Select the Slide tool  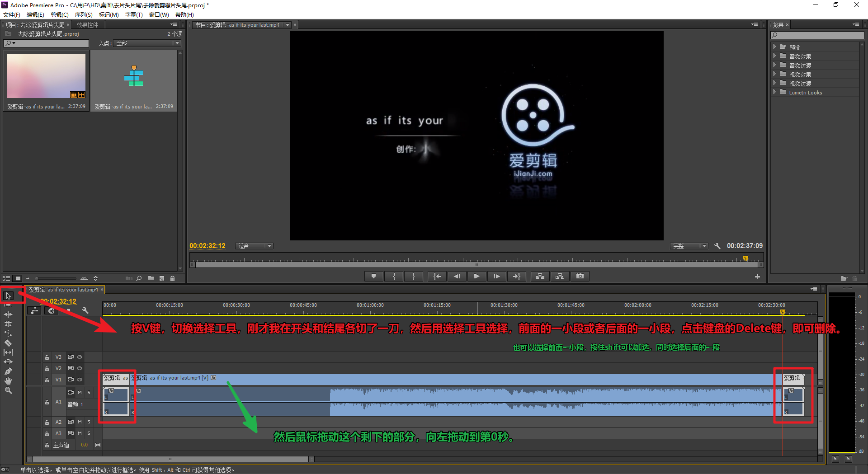click(8, 361)
